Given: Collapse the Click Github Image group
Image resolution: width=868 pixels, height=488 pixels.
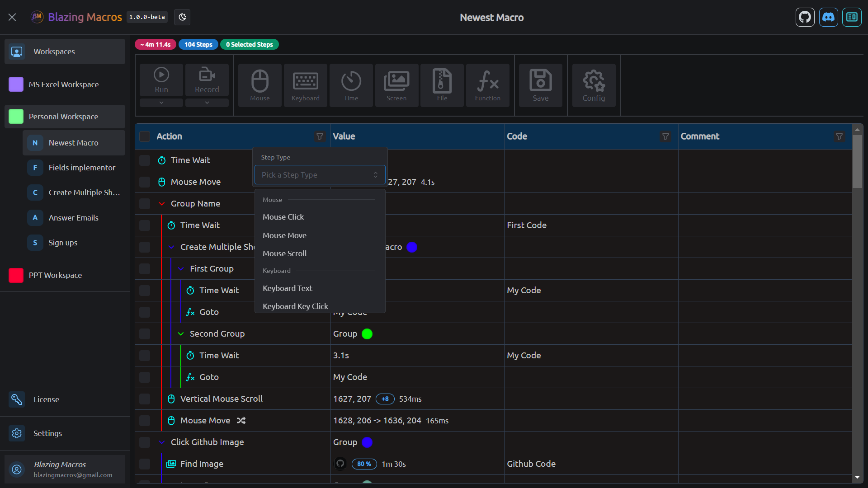Looking at the screenshot, I should [161, 442].
